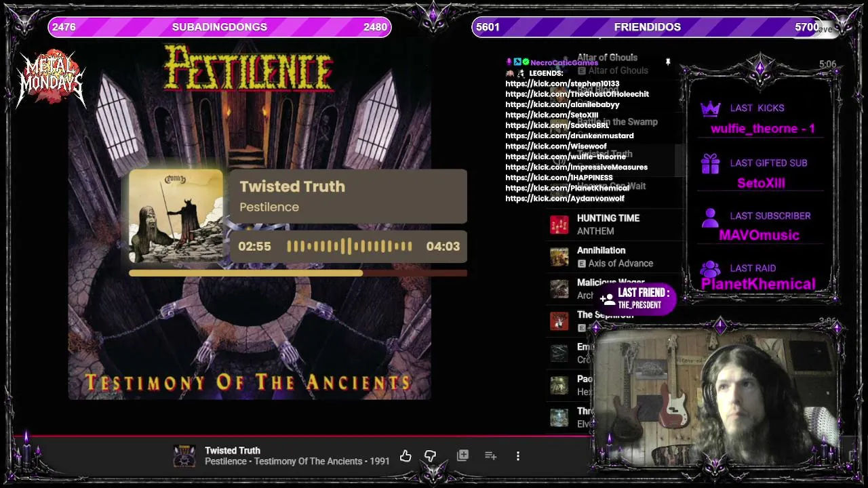Open the kick.com/TheGhostOfHolechit link

coord(577,94)
